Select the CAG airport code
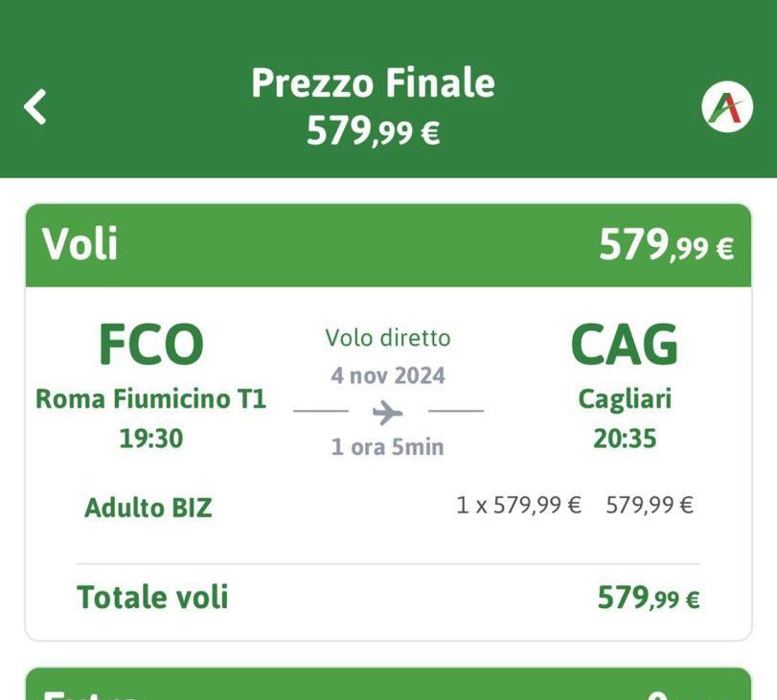Image resolution: width=777 pixels, height=700 pixels. pyautogui.click(x=624, y=343)
